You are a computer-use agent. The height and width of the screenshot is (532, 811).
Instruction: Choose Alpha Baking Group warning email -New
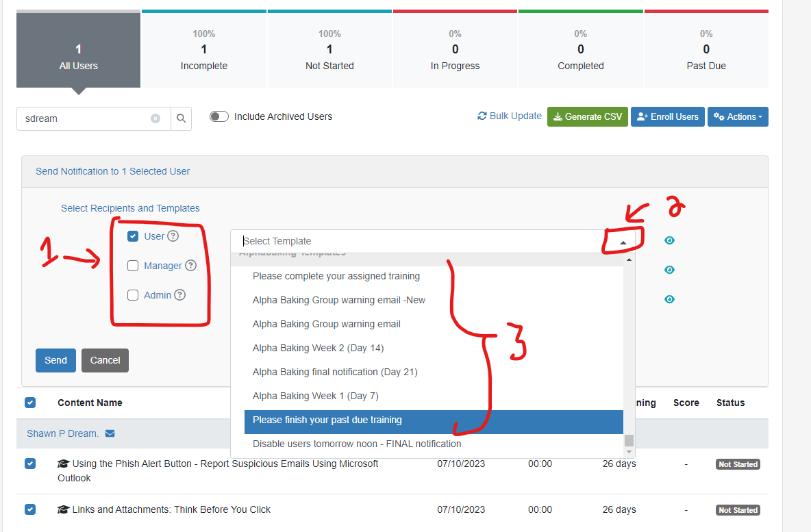click(434, 300)
